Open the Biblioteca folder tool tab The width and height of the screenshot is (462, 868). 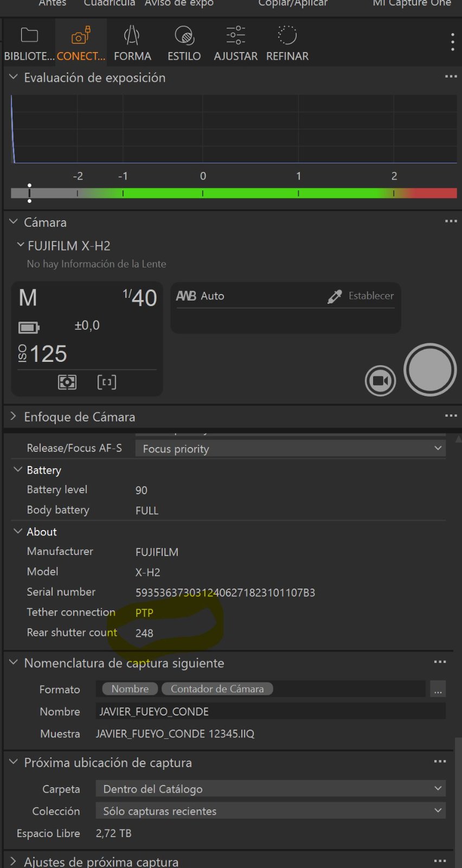tap(29, 43)
